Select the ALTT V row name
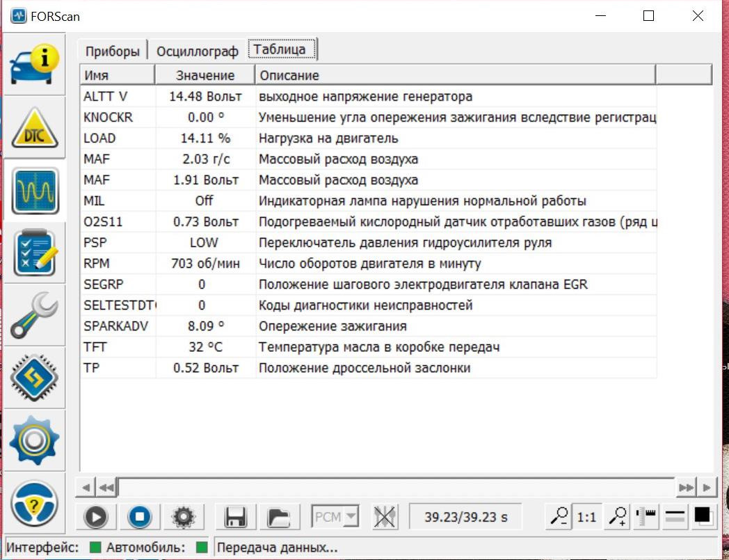 [x=106, y=96]
